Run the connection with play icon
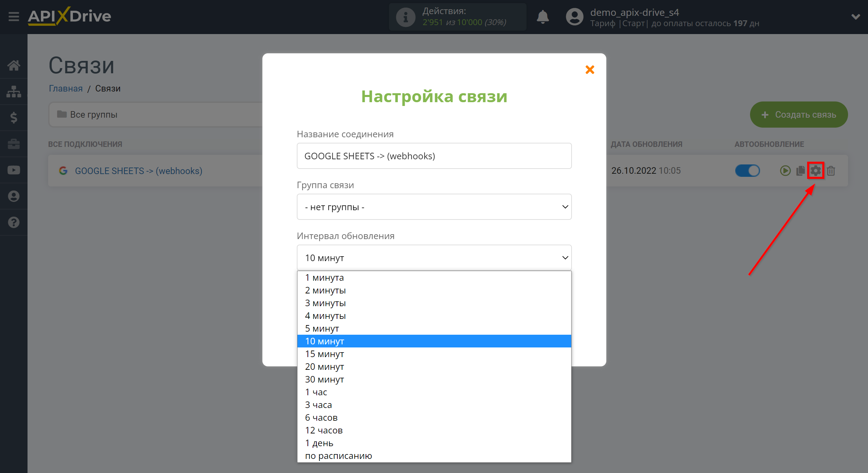 pyautogui.click(x=785, y=171)
